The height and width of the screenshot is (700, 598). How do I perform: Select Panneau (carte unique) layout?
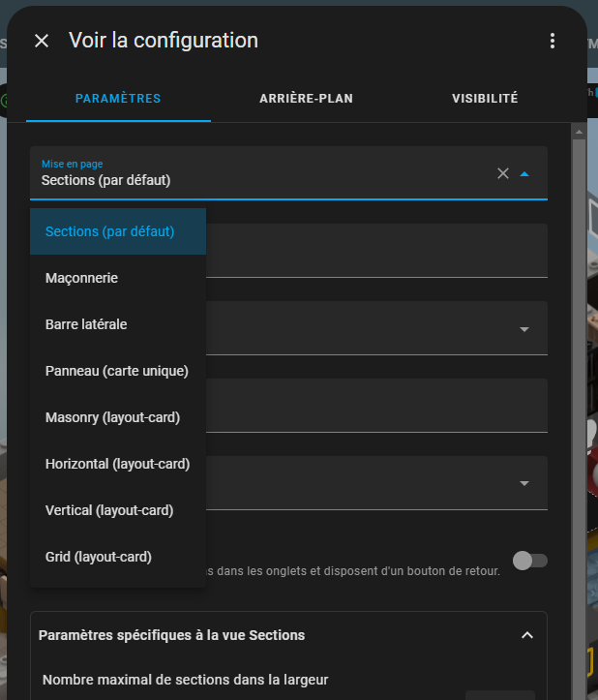point(118,371)
